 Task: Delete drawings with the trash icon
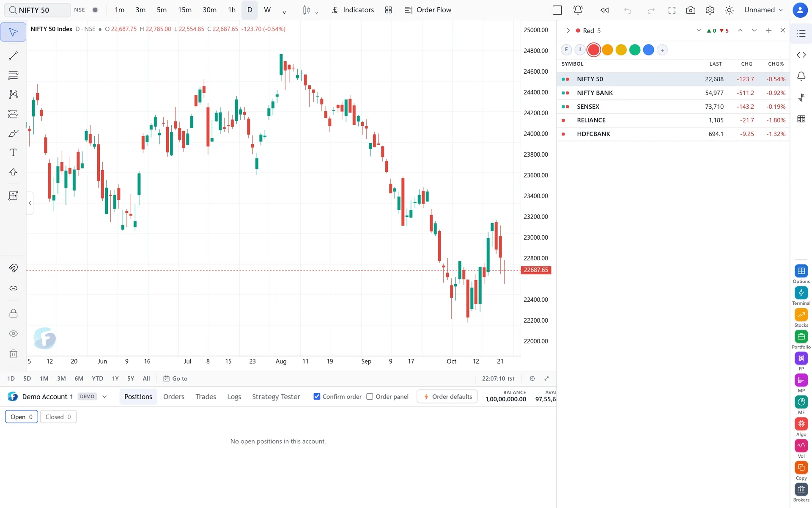[x=13, y=354]
